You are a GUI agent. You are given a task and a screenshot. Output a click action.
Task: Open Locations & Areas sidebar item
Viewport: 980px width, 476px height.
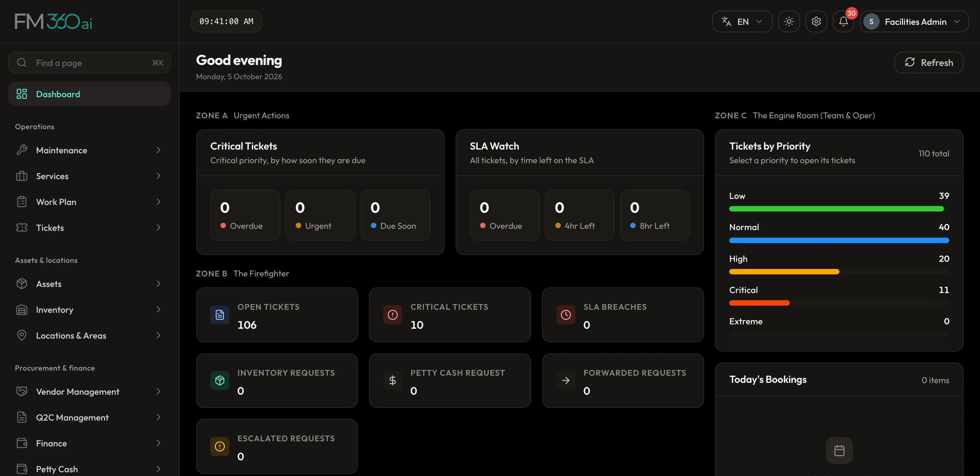89,336
